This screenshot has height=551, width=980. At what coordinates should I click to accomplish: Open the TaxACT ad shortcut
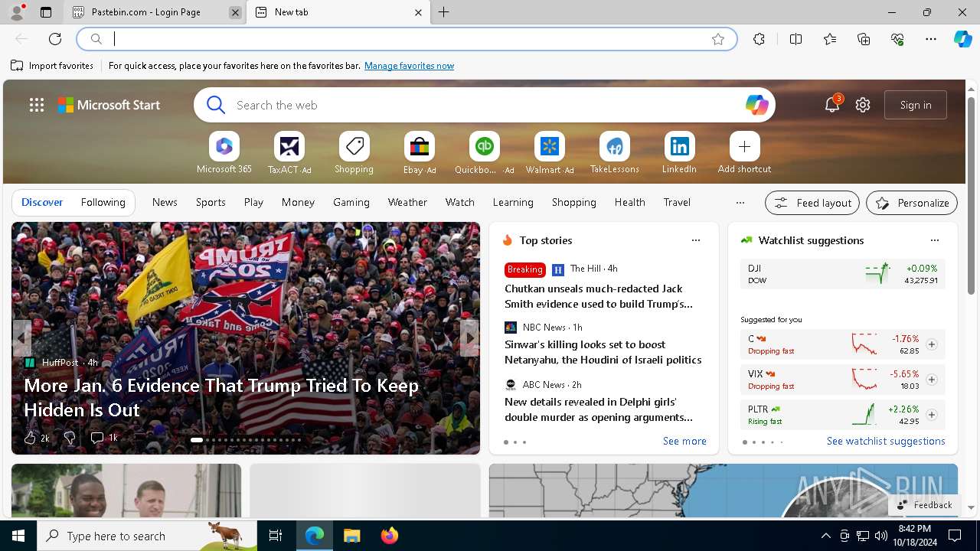289,153
